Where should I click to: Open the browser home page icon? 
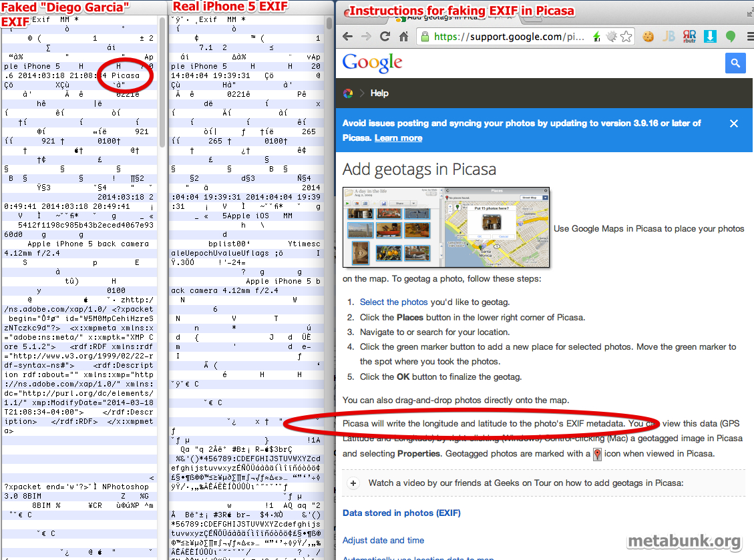404,37
